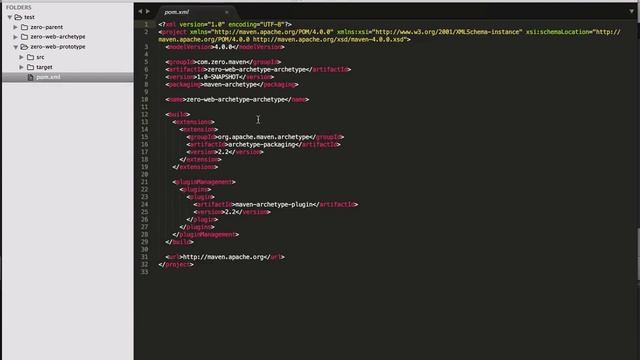Go to previous tab with left arrow
This screenshot has height=360, width=640.
tap(140, 11)
